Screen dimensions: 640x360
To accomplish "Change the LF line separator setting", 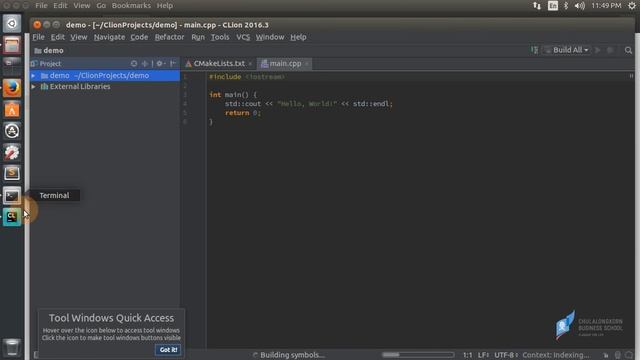I will [483, 355].
